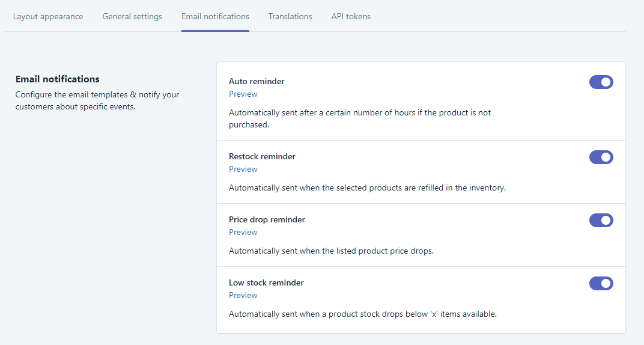Click Preview under Restock reminder
The height and width of the screenshot is (345, 644).
click(x=243, y=169)
